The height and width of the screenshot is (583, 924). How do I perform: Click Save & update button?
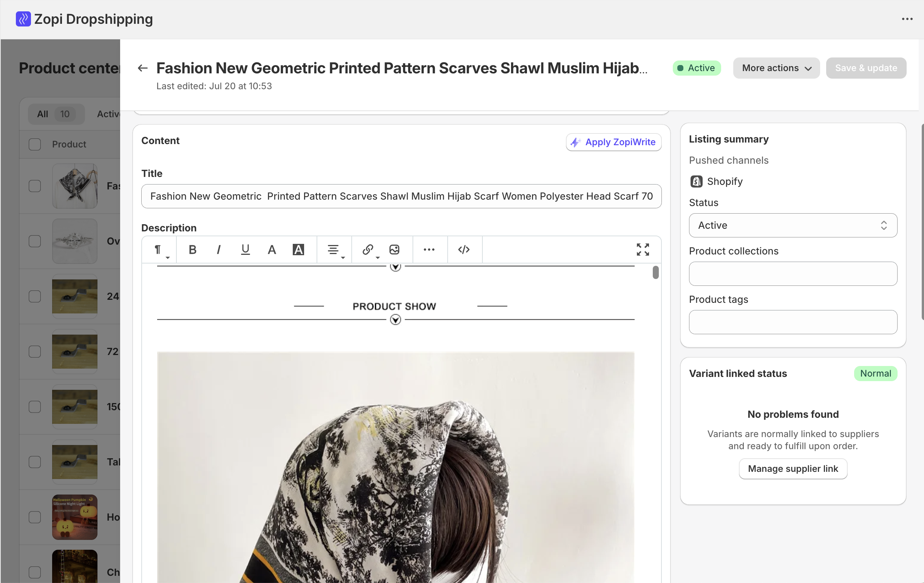866,68
